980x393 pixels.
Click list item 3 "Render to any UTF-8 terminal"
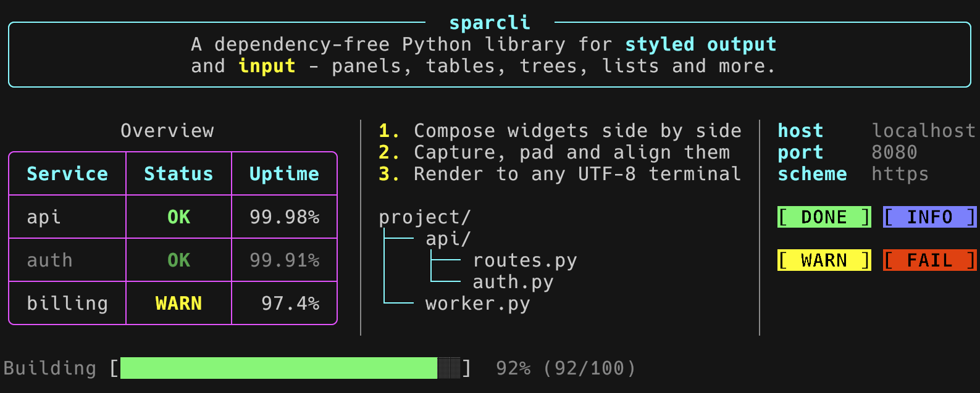[x=560, y=174]
